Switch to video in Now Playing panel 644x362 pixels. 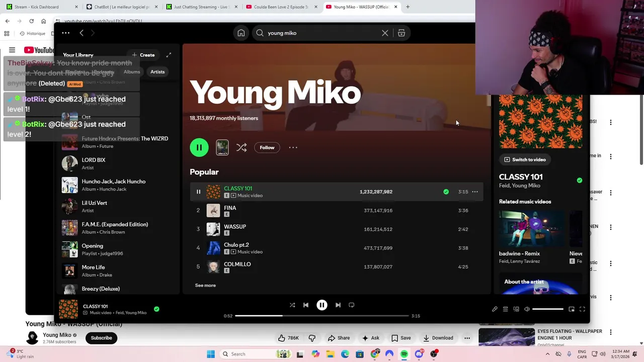[525, 160]
